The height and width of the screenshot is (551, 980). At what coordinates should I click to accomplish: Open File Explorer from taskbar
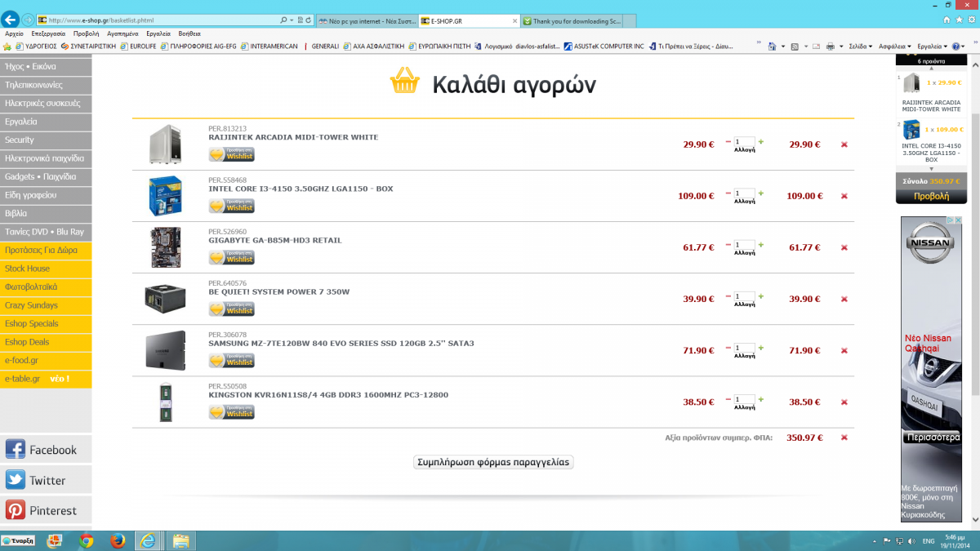click(x=180, y=540)
